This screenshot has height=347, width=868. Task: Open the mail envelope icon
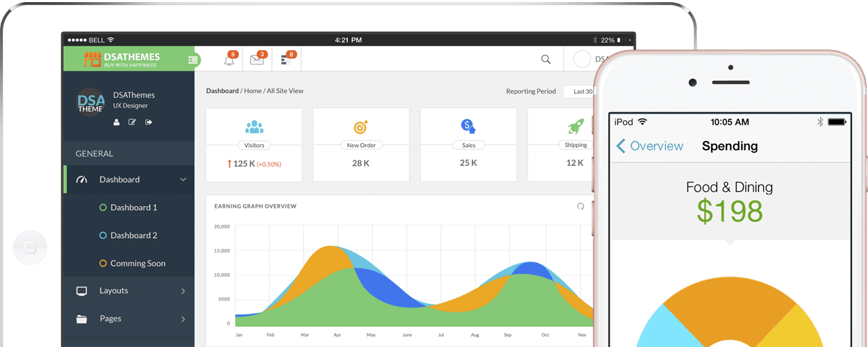[x=257, y=60]
